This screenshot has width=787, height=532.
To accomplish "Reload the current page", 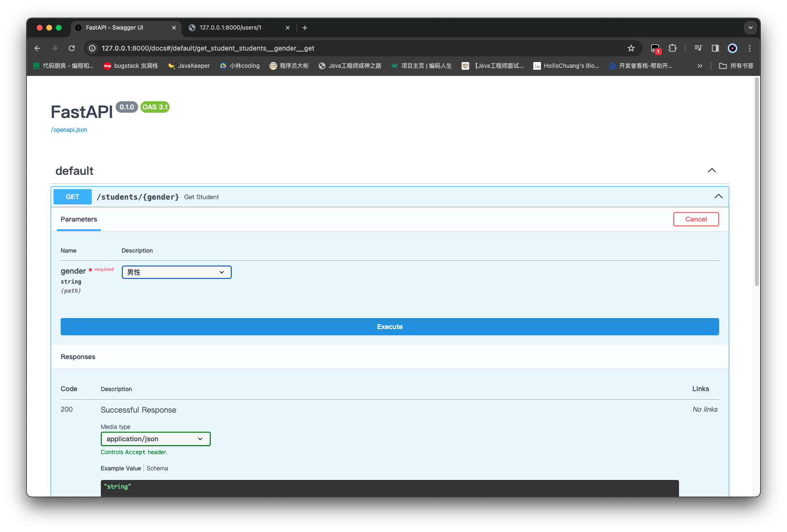I will (x=72, y=48).
